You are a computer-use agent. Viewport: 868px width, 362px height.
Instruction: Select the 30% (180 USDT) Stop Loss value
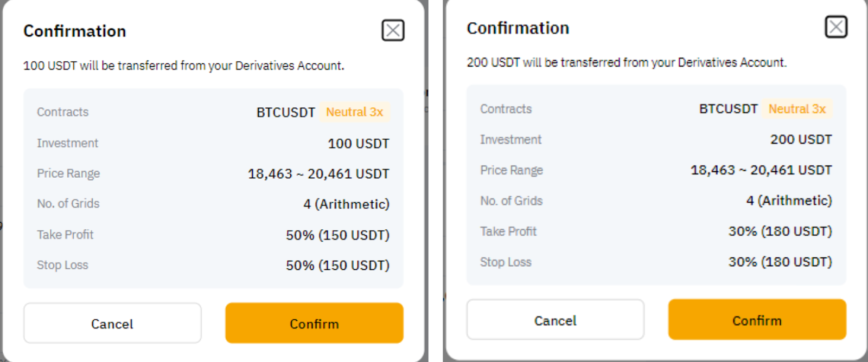point(780,262)
